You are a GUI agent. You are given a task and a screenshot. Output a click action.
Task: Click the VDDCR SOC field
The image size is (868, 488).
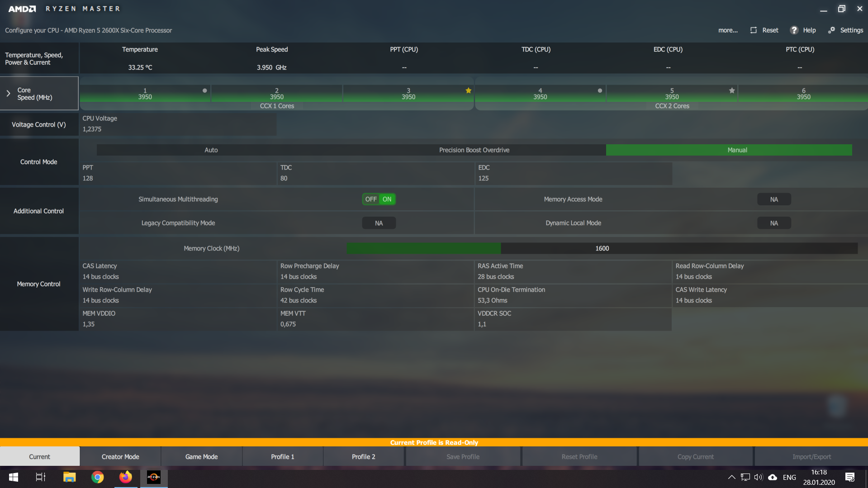574,319
